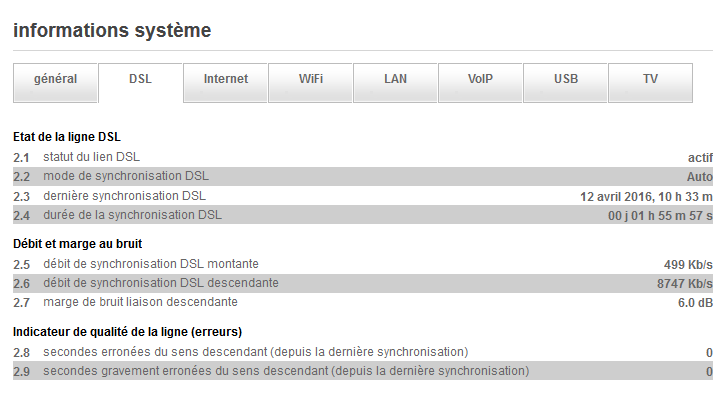Switch to the VoIP tab
This screenshot has height=404, width=724.
[480, 80]
